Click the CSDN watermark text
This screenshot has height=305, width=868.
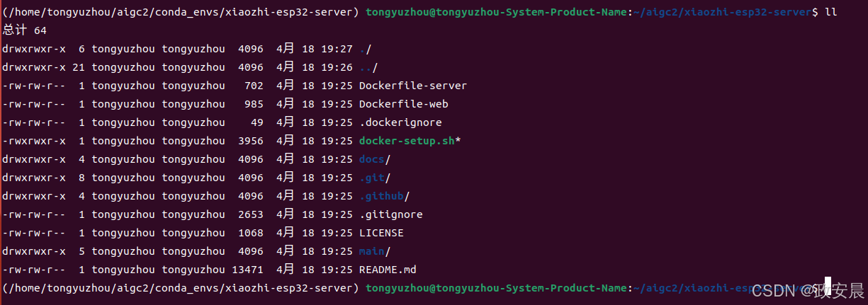[x=808, y=290]
